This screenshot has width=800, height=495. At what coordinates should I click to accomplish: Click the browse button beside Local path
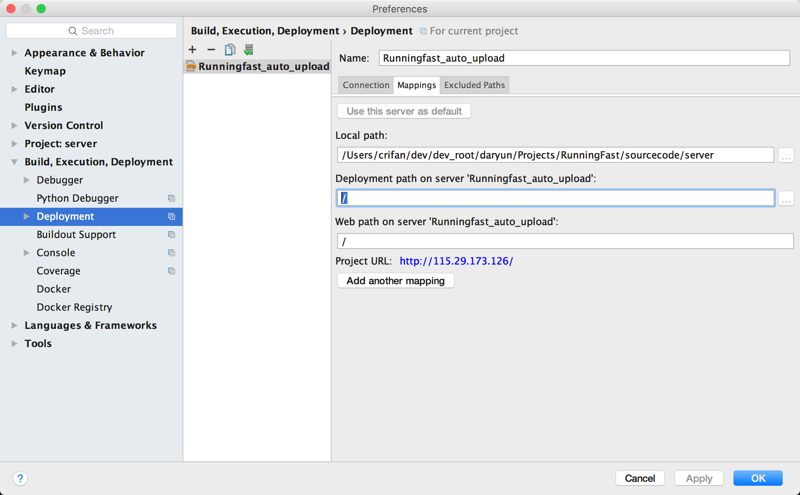click(786, 156)
